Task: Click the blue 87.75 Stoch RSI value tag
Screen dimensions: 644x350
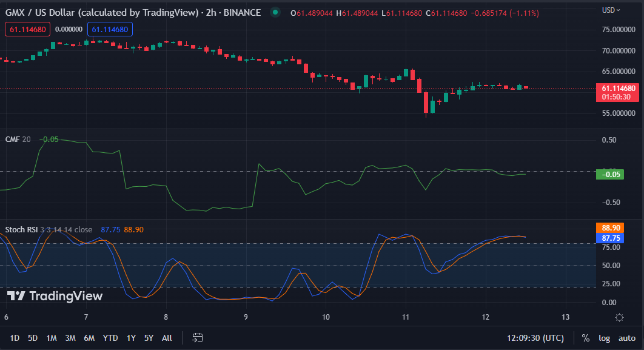Action: [x=610, y=238]
